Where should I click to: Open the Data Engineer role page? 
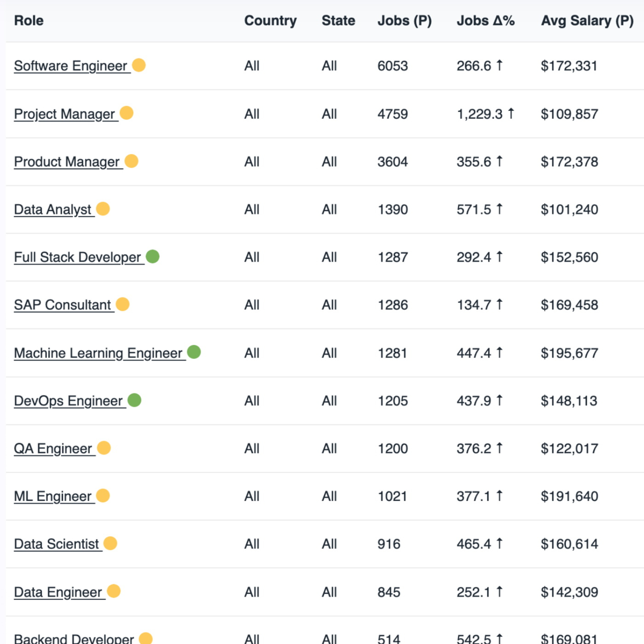(58, 592)
